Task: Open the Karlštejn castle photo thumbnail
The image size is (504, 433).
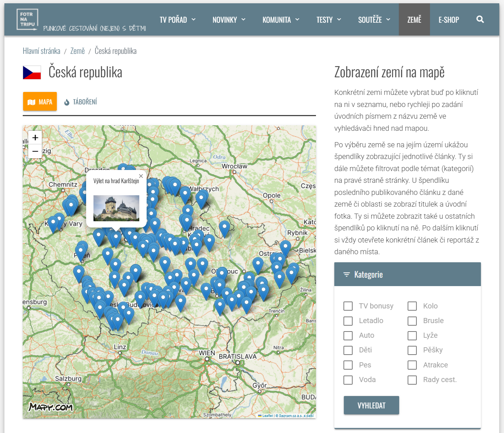Action: (x=116, y=208)
